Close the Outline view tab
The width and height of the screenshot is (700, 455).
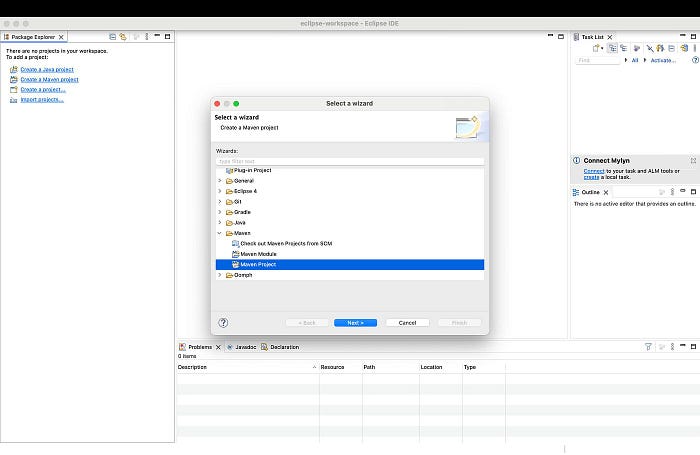[606, 192]
